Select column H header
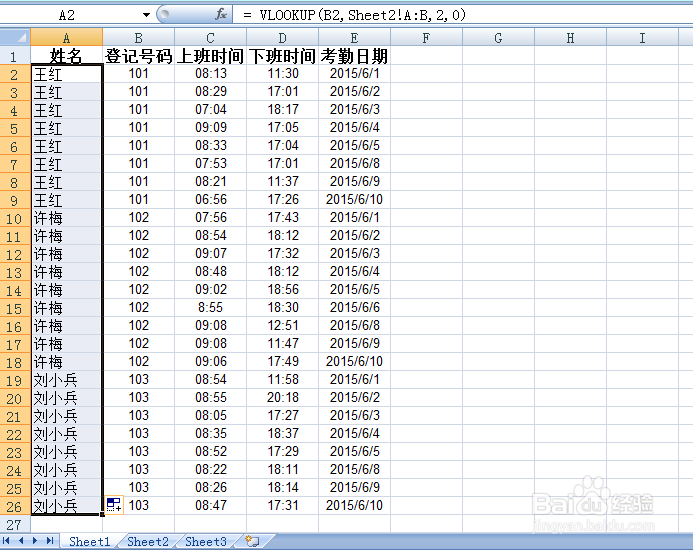Image resolution: width=693 pixels, height=550 pixels. tap(571, 37)
